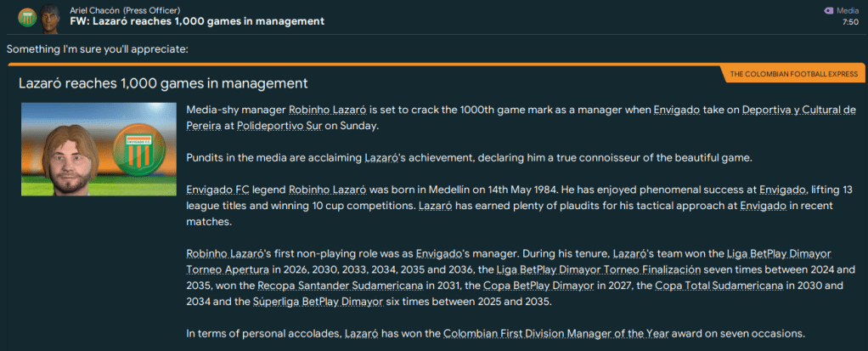This screenshot has width=868, height=351.
Task: Click the article headline about 1,000 games
Action: [x=163, y=83]
